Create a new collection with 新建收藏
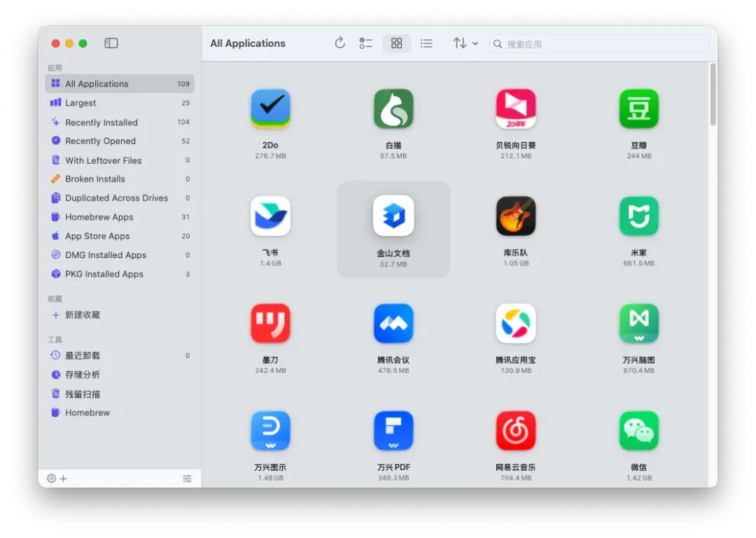Image resolution: width=756 pixels, height=538 pixels. 120,315
